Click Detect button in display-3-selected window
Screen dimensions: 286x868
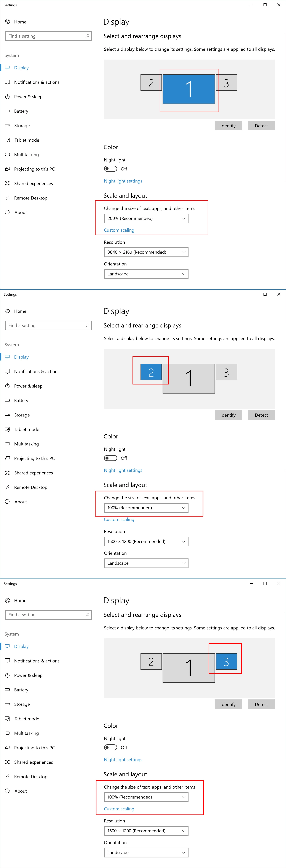[261, 705]
